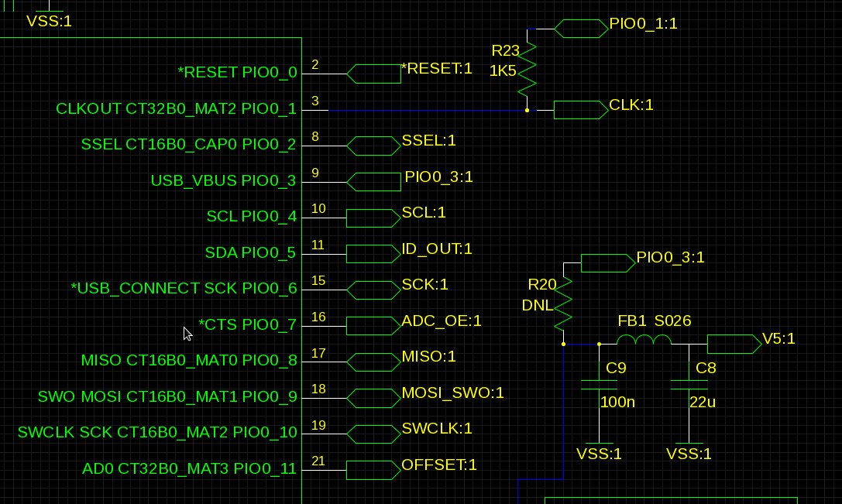Click pin name *USB_CONNECT SCK PIO0_6
Viewport: 842px width, 504px height.
click(184, 288)
